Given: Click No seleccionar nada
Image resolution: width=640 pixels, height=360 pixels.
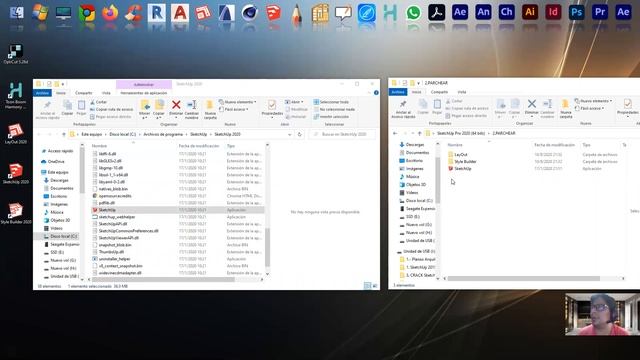Looking at the screenshot, I should [x=334, y=109].
